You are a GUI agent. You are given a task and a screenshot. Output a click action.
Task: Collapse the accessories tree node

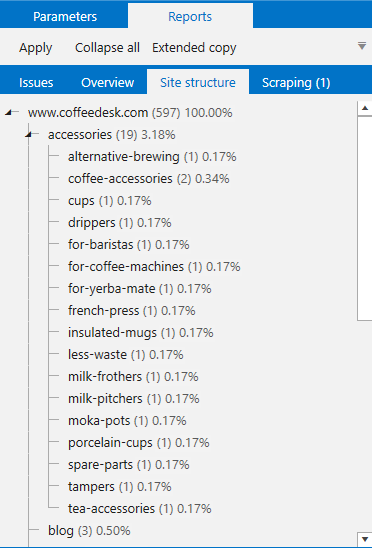click(x=29, y=135)
